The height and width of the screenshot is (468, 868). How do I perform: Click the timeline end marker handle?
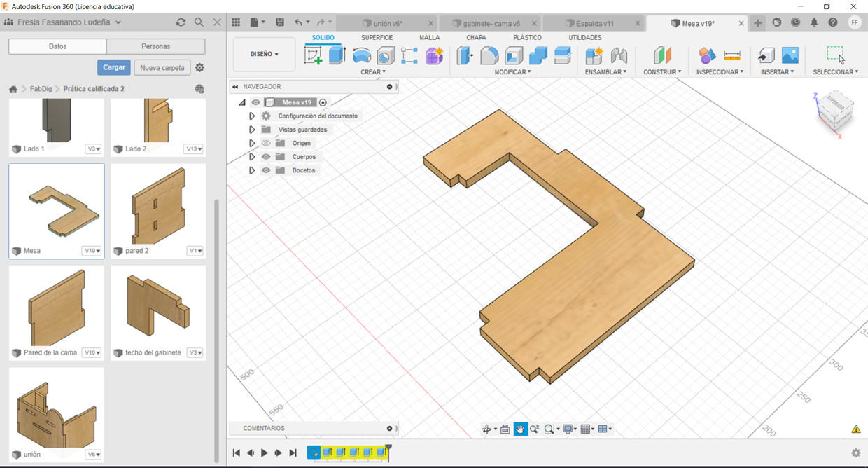tap(388, 448)
